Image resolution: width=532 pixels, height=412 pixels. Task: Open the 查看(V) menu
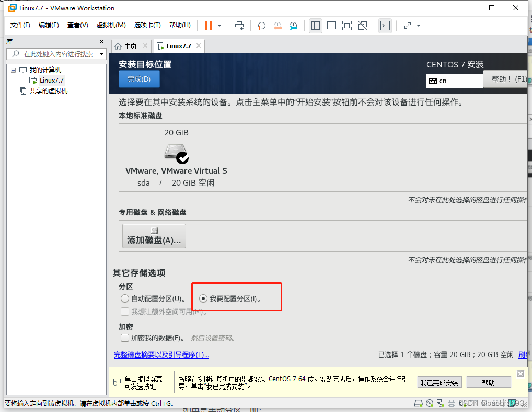pyautogui.click(x=78, y=25)
